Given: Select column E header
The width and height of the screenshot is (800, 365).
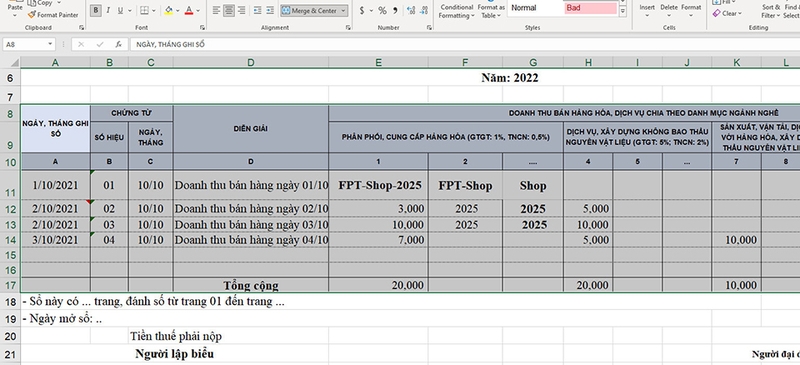Looking at the screenshot, I should pyautogui.click(x=378, y=62).
